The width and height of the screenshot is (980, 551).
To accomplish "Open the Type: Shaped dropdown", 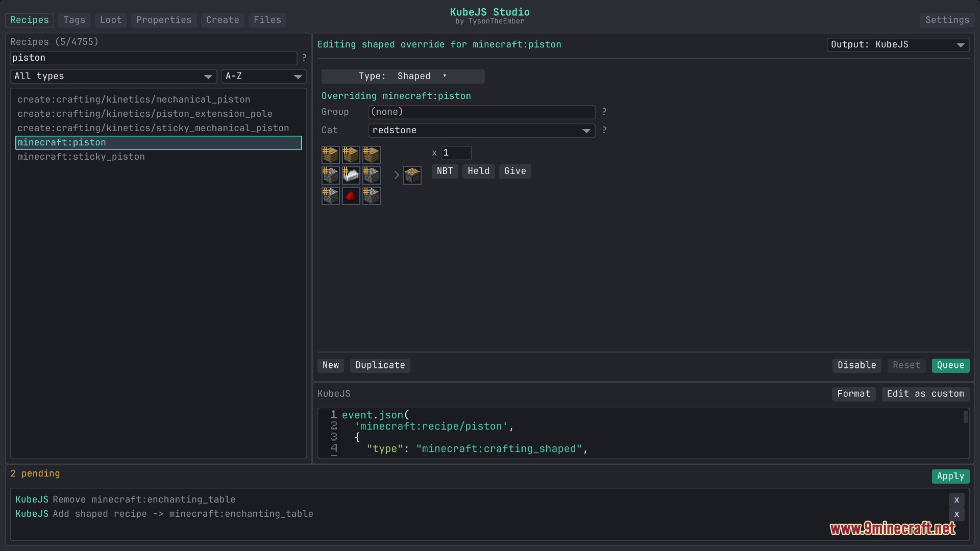I will (x=403, y=77).
